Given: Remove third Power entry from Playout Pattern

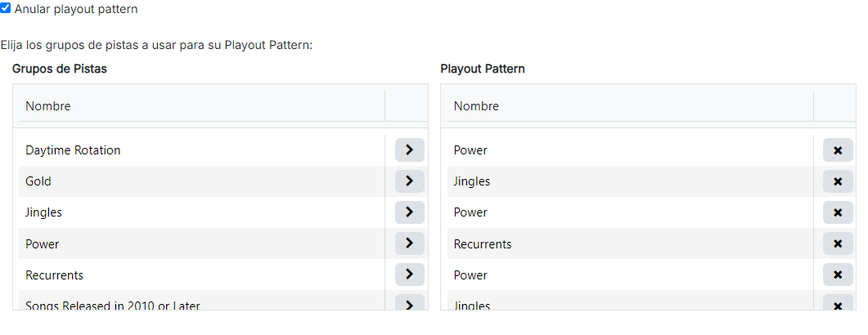Looking at the screenshot, I should click(838, 275).
